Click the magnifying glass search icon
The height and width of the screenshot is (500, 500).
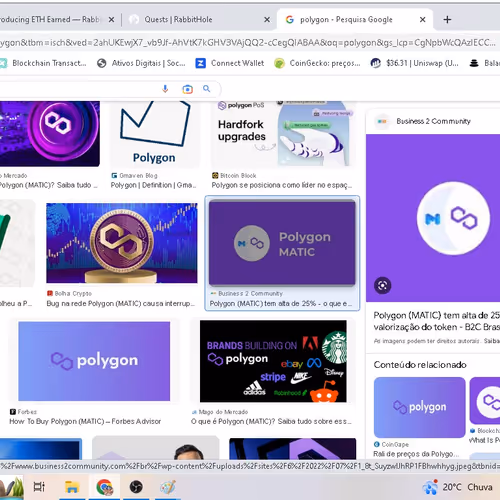tap(207, 89)
